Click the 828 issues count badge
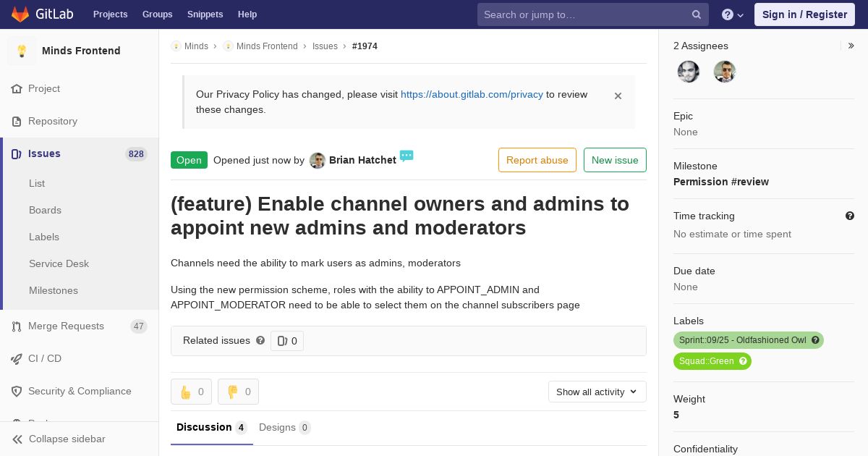 [136, 153]
